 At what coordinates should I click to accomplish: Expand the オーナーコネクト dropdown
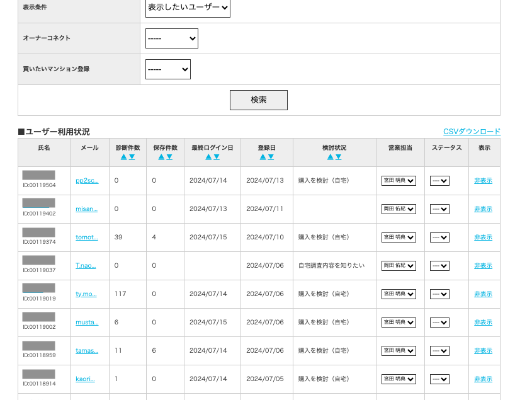pos(171,38)
